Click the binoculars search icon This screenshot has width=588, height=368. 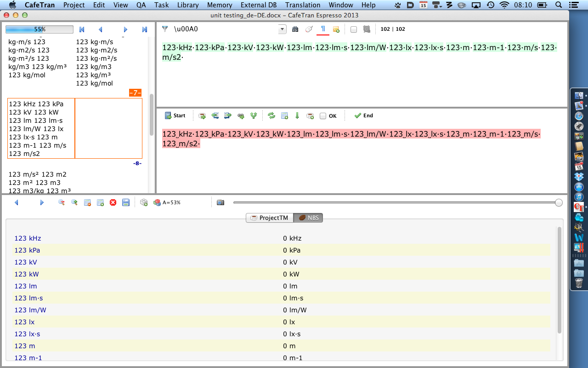(295, 29)
